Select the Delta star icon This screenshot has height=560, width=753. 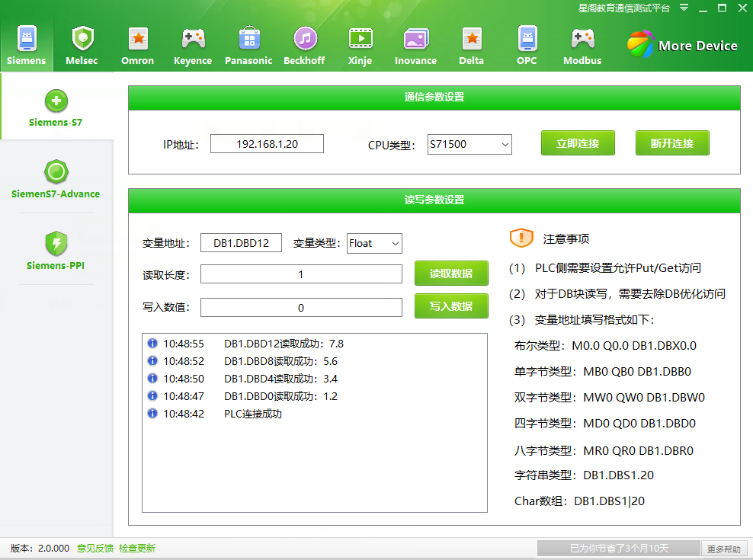coord(472,38)
